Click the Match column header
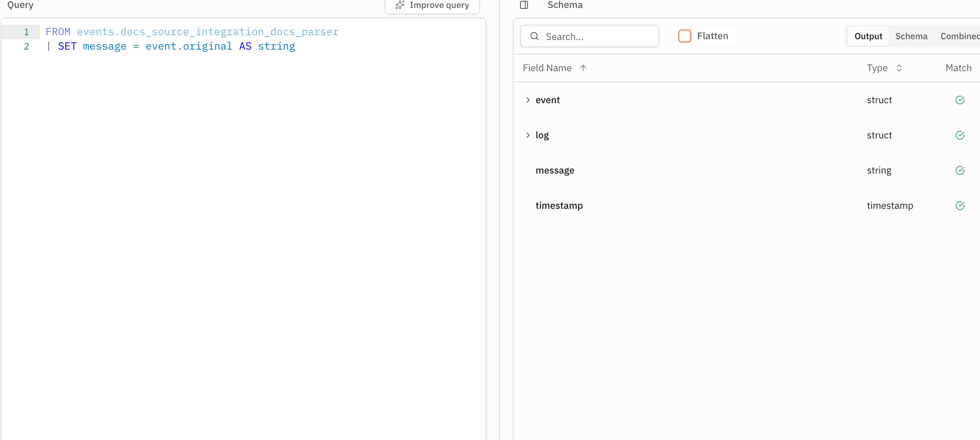The width and height of the screenshot is (980, 440). pyautogui.click(x=958, y=68)
